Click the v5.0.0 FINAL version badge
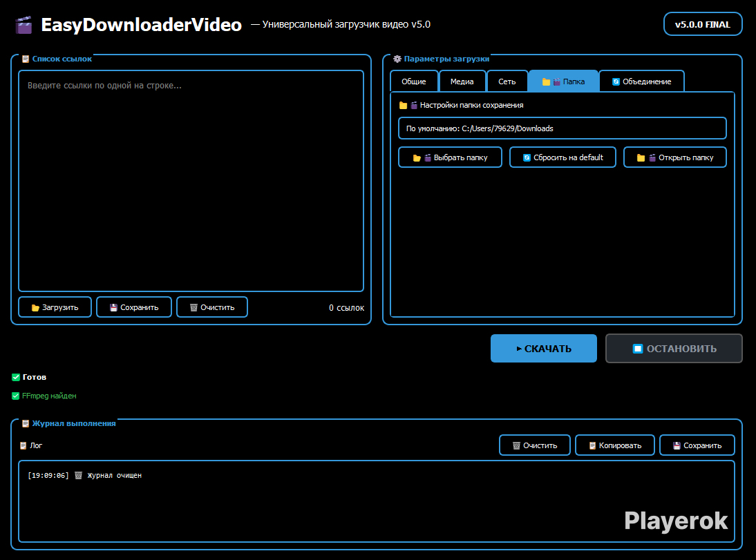This screenshot has height=560, width=756. pos(703,25)
